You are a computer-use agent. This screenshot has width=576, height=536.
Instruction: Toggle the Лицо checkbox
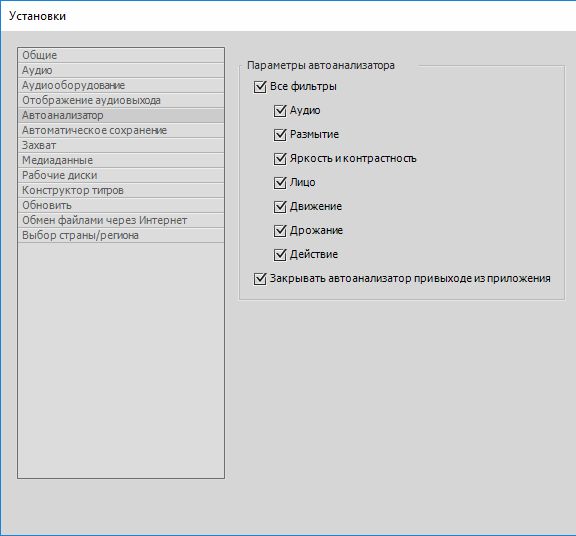pos(280,183)
